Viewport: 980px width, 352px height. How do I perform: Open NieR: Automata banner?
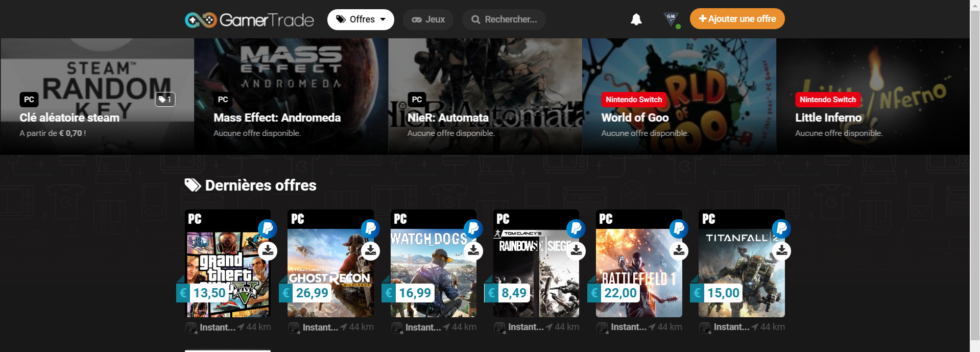pyautogui.click(x=485, y=97)
